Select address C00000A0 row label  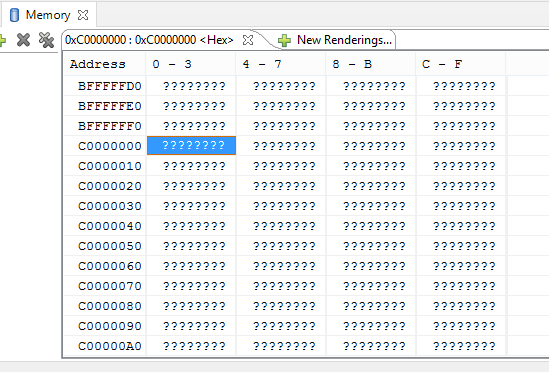[110, 346]
